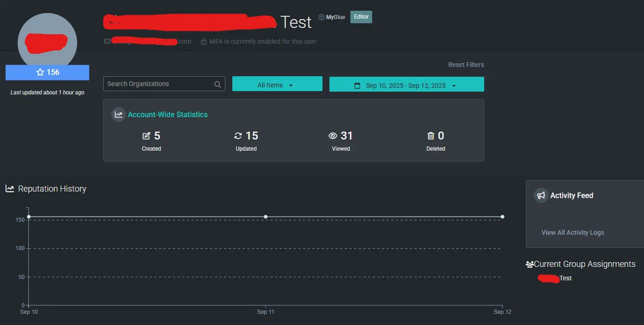The width and height of the screenshot is (644, 325).
Task: Click the magnifier icon in Search Organizations
Action: click(x=217, y=84)
